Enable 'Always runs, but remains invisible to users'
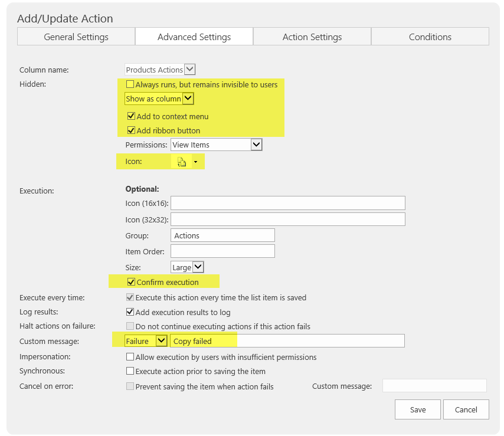 (x=130, y=84)
